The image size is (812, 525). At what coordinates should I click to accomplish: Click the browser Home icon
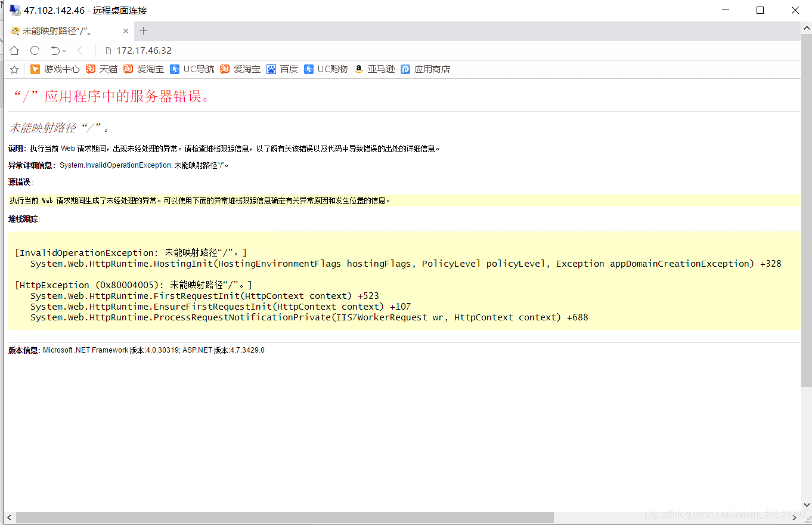[14, 51]
